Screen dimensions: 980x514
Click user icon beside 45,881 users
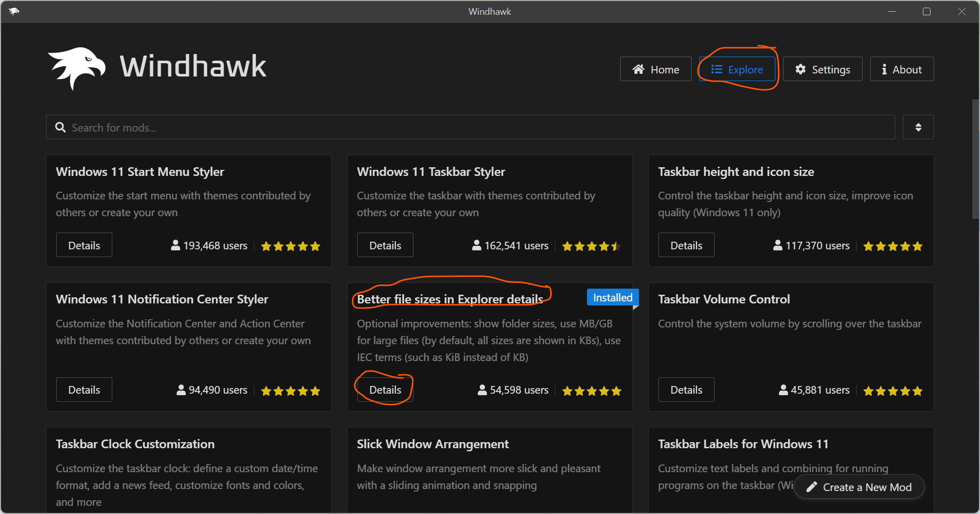(x=783, y=390)
